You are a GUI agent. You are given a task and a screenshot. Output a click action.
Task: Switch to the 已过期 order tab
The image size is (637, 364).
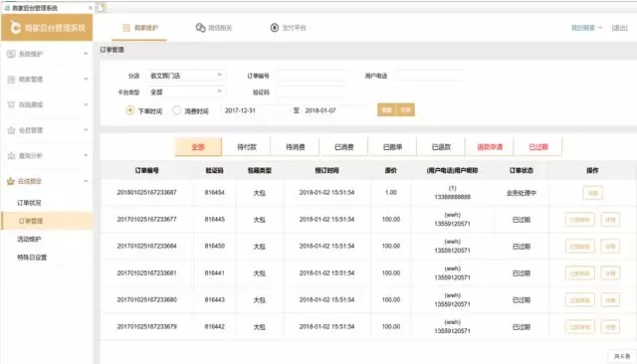pos(538,147)
